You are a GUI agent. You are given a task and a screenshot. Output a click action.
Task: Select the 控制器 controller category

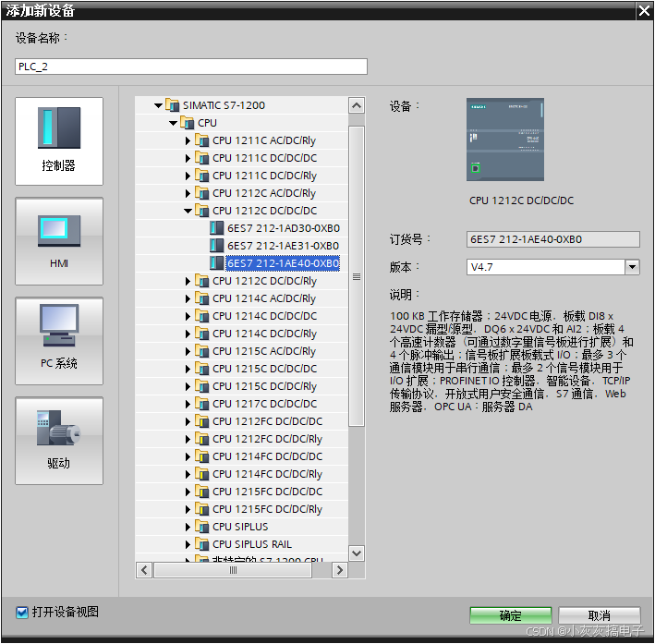(x=59, y=141)
